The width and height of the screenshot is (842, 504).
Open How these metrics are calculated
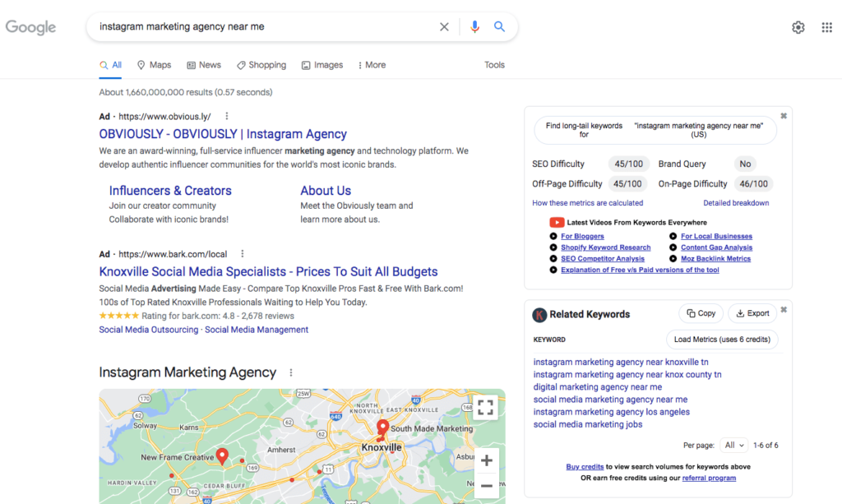pos(587,203)
